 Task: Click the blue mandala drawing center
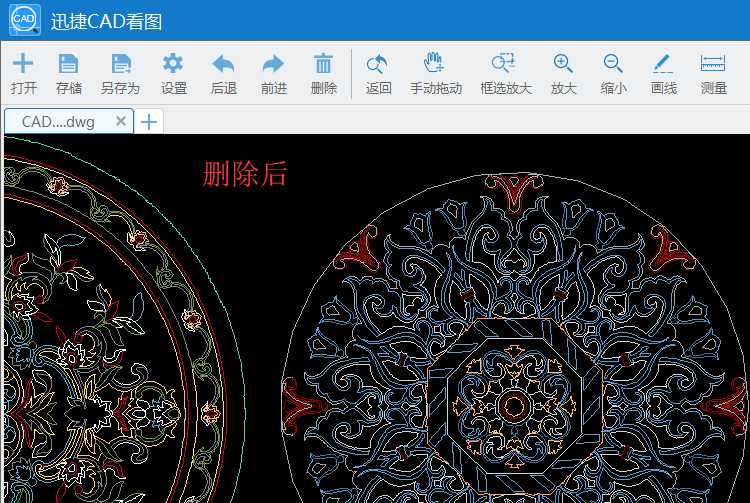point(514,406)
